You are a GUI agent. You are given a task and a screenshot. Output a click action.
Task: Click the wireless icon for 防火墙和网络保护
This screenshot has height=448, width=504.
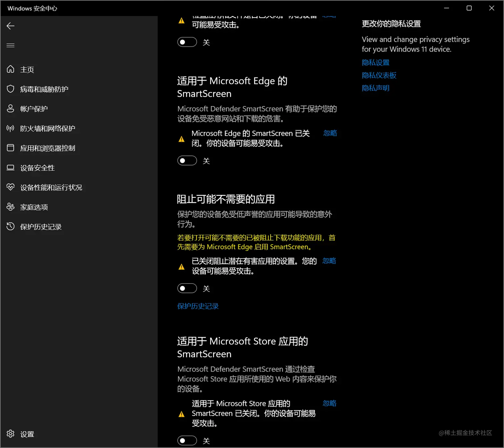point(10,128)
